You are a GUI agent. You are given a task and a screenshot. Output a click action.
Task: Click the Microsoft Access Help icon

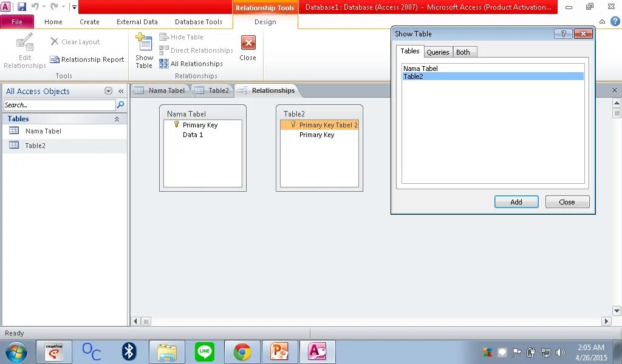(x=615, y=21)
